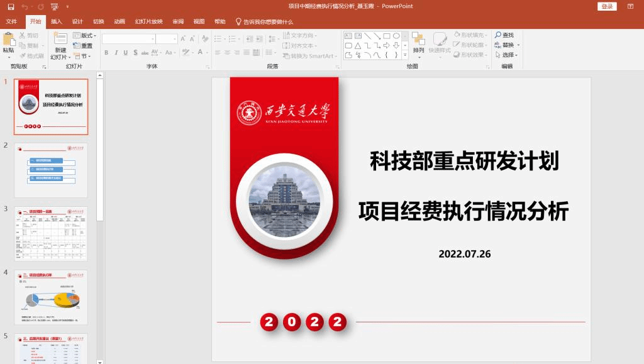The height and width of the screenshot is (364, 644).
Task: Click the Find (查找) magnifier icon
Action: tap(498, 35)
